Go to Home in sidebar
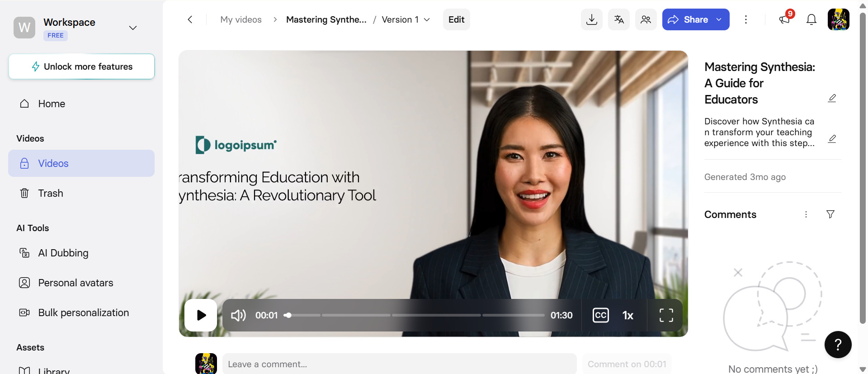Screen dimensions: 868x374 [x=81, y=104]
